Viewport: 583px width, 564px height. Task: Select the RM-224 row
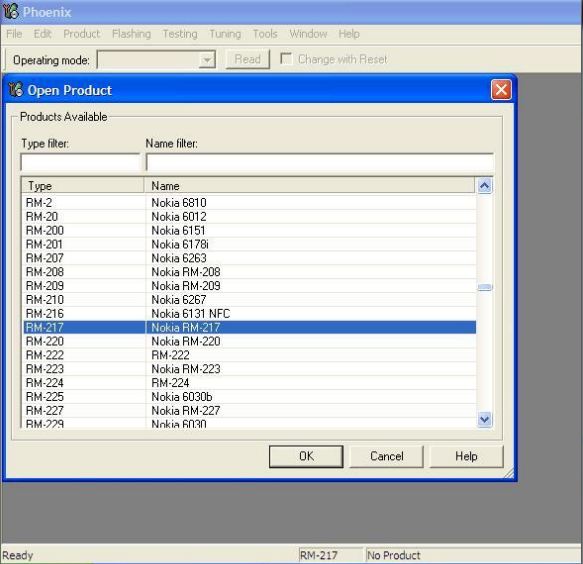[249, 383]
